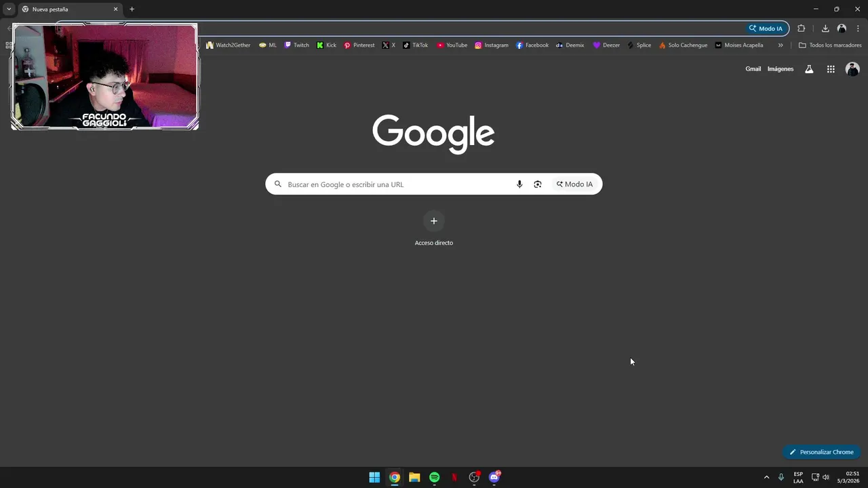
Task: Open the Windows Start menu
Action: tap(374, 477)
